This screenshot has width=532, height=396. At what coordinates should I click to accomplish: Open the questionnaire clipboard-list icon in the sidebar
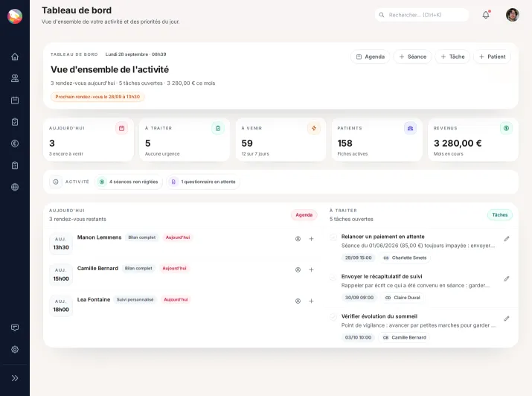pyautogui.click(x=15, y=165)
